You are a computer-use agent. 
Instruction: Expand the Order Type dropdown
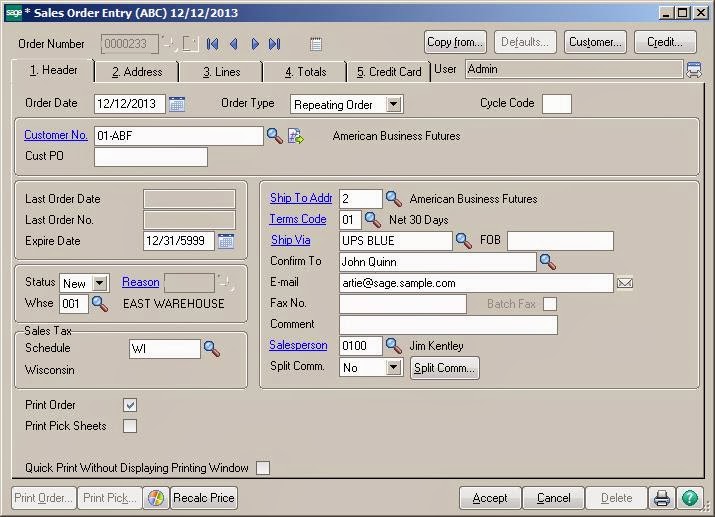pos(394,104)
